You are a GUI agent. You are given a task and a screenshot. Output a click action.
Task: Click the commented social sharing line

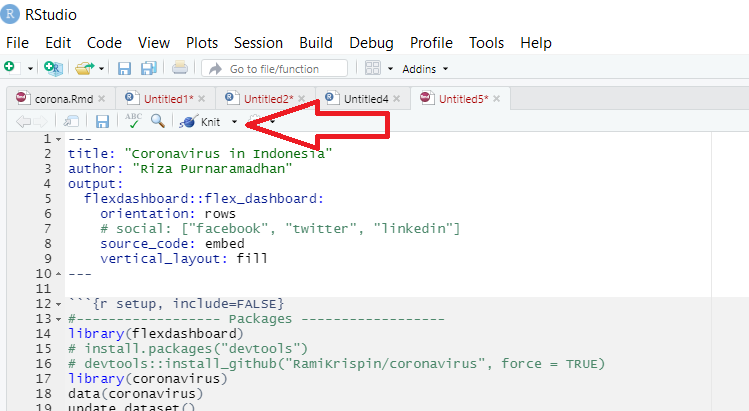click(x=280, y=228)
